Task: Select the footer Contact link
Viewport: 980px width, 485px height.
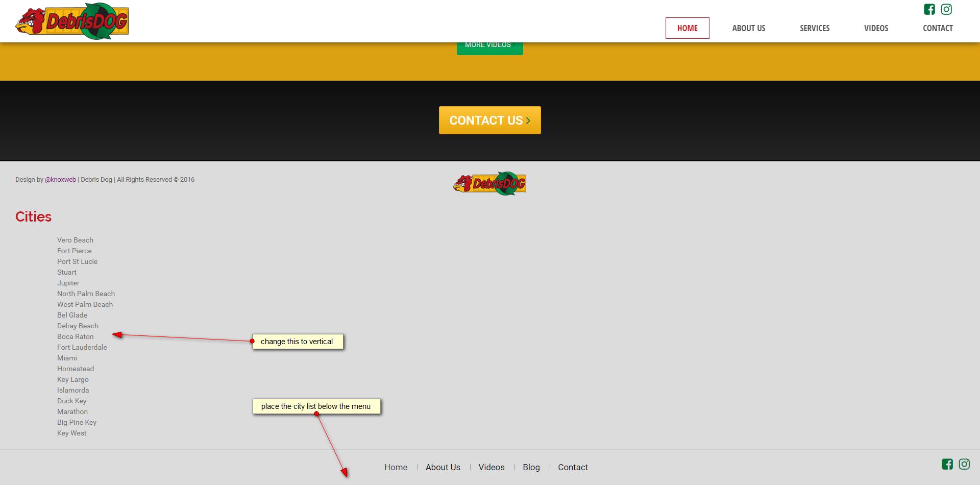Action: [573, 467]
